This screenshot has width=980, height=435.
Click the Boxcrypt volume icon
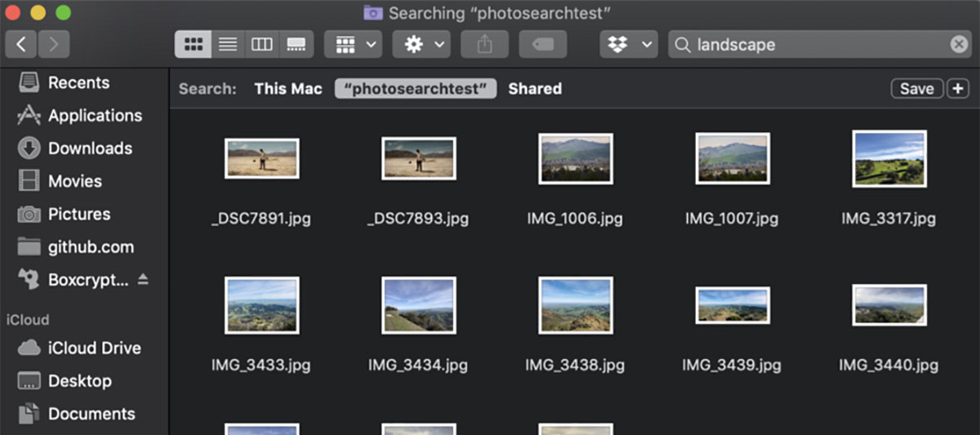click(x=29, y=279)
